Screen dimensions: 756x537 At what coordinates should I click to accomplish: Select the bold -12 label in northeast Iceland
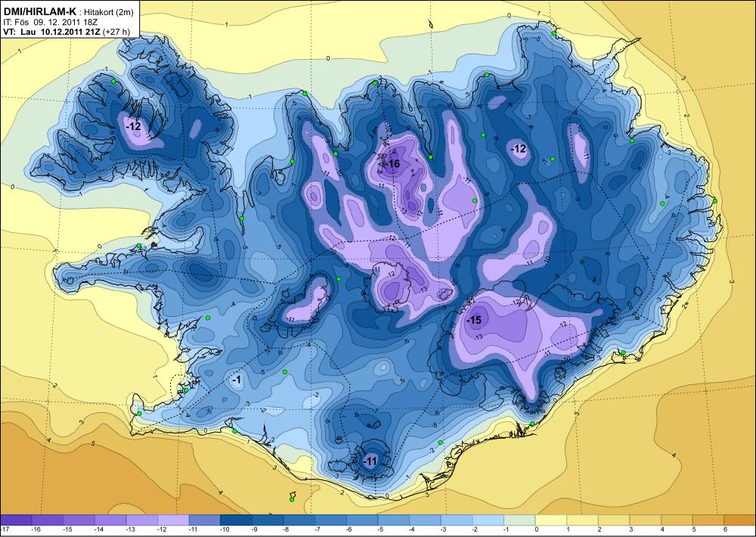click(519, 149)
